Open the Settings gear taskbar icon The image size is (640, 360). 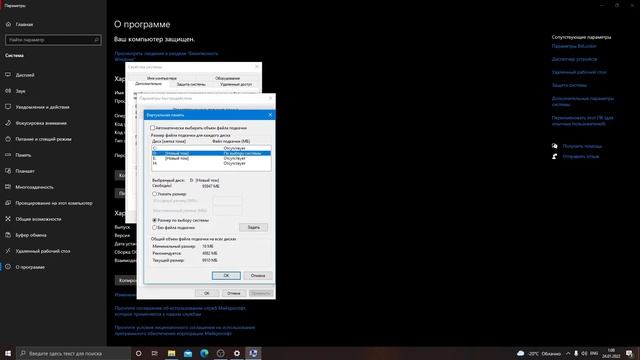pos(237,353)
